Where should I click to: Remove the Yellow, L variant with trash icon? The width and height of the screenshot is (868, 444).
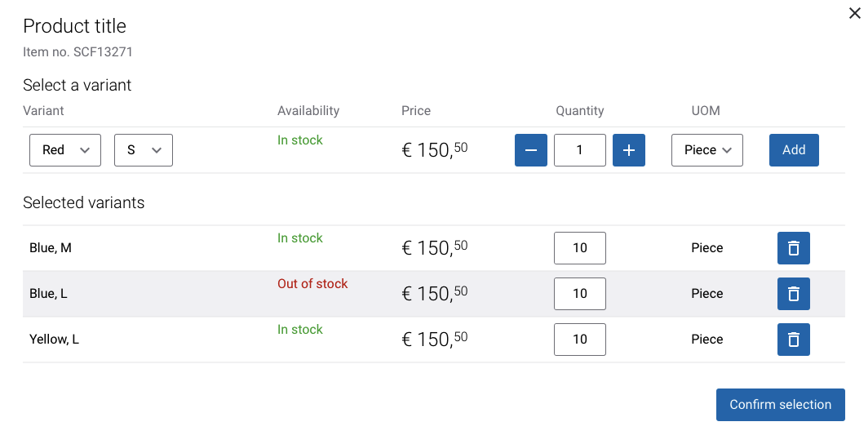click(x=793, y=340)
